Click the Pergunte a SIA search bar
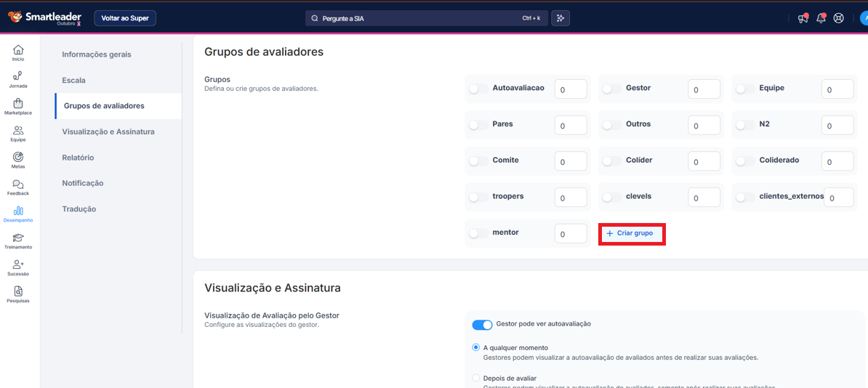The image size is (868, 388). [425, 18]
